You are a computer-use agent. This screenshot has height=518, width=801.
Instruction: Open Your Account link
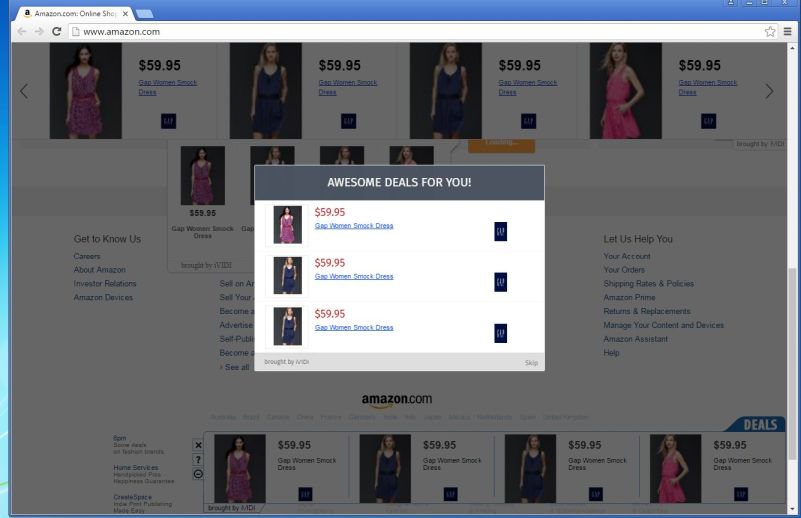pos(627,256)
